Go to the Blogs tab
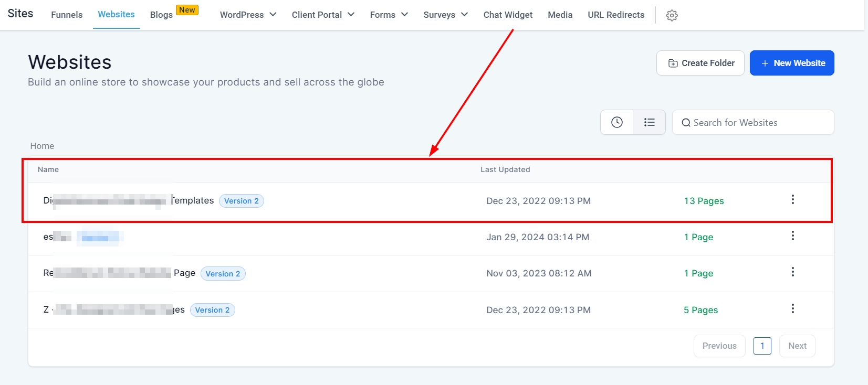This screenshot has height=385, width=868. click(161, 15)
